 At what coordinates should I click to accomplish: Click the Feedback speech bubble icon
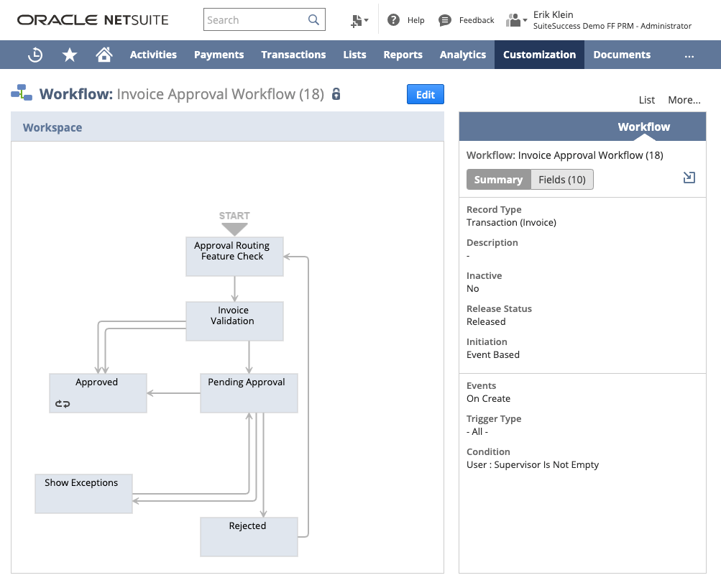445,20
